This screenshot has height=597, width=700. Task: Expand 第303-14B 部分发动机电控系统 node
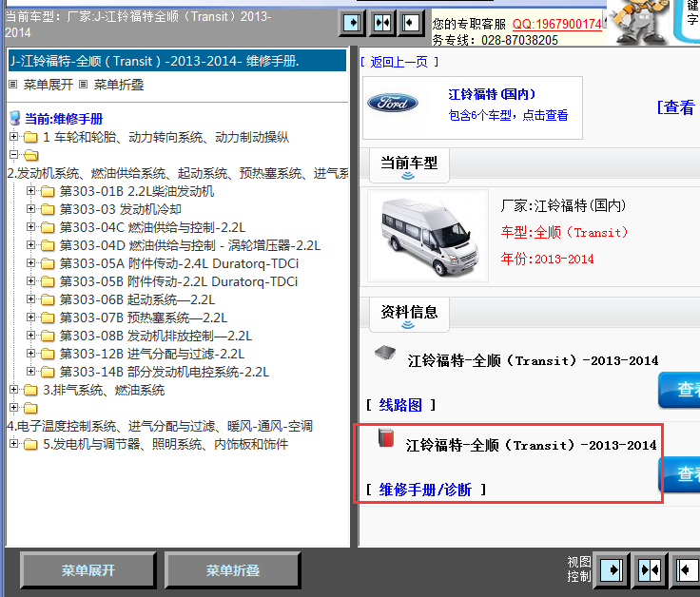(x=30, y=372)
